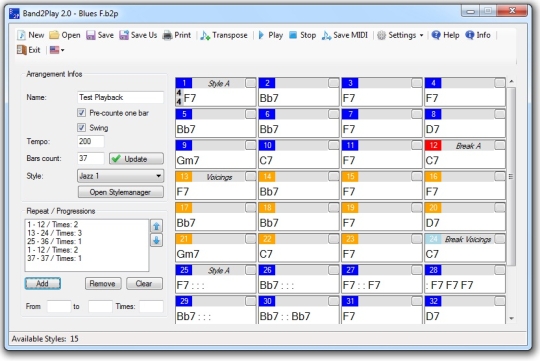Toggle the checkbox on bar 24 Break Voicings

click(x=499, y=239)
